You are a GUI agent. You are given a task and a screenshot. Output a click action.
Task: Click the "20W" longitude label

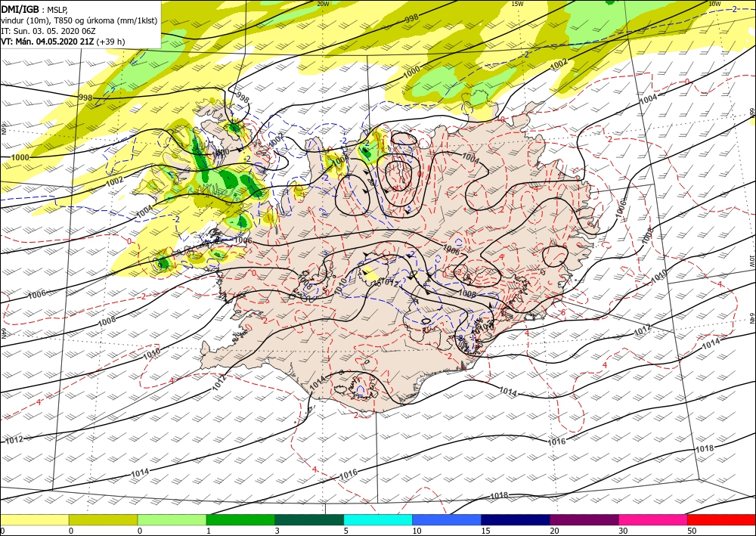pyautogui.click(x=323, y=4)
